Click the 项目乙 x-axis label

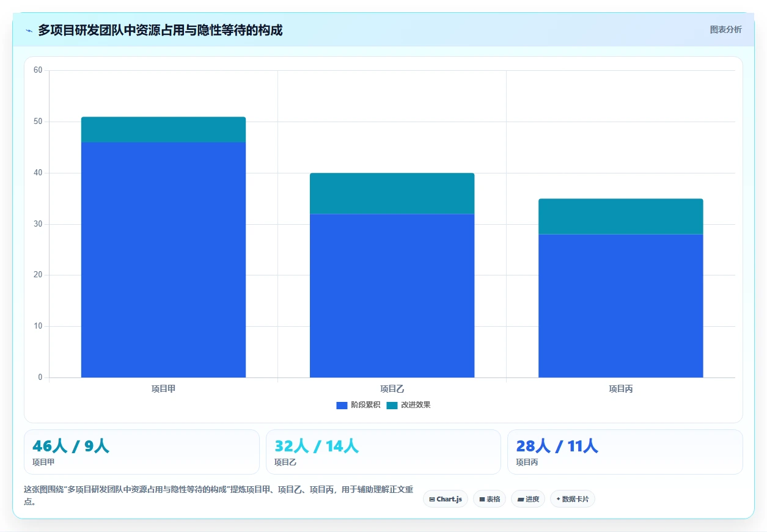392,388
